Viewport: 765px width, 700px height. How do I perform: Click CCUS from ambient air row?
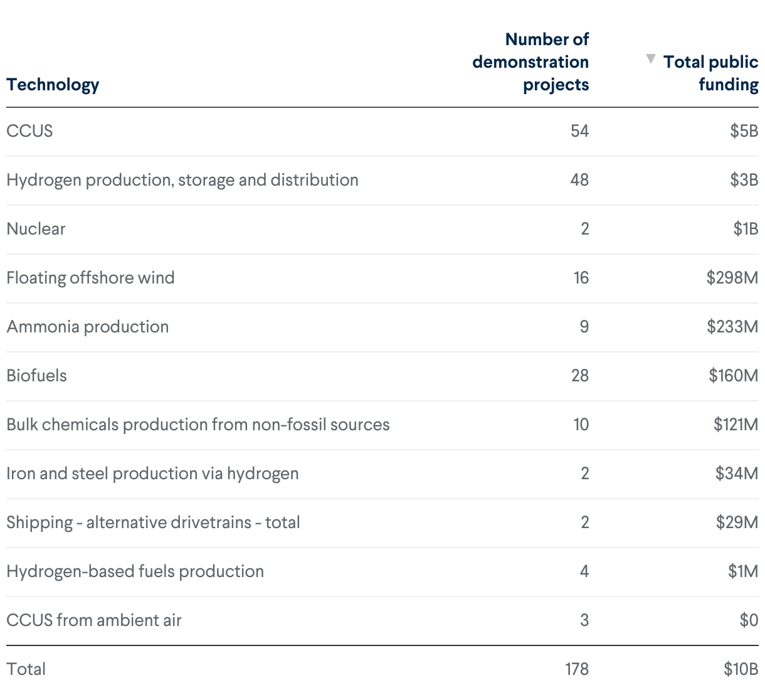tap(94, 620)
